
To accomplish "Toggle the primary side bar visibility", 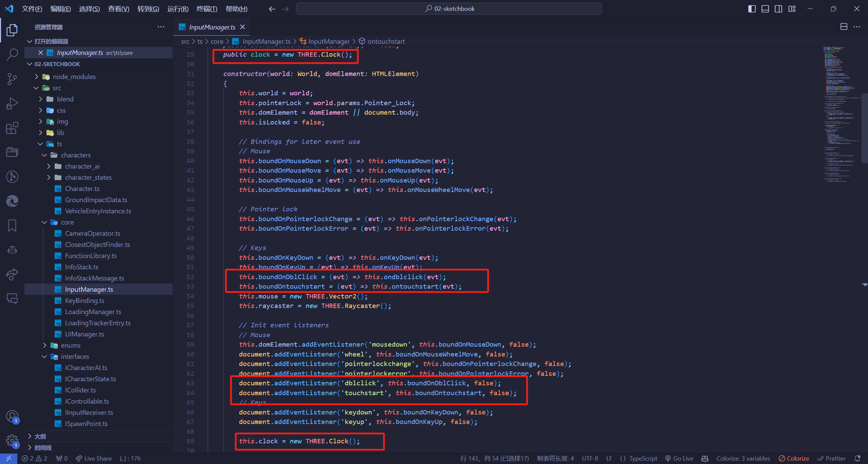I will coord(752,9).
